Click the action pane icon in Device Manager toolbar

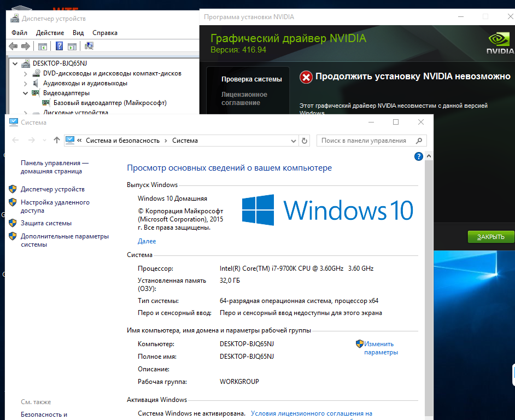coord(72,46)
